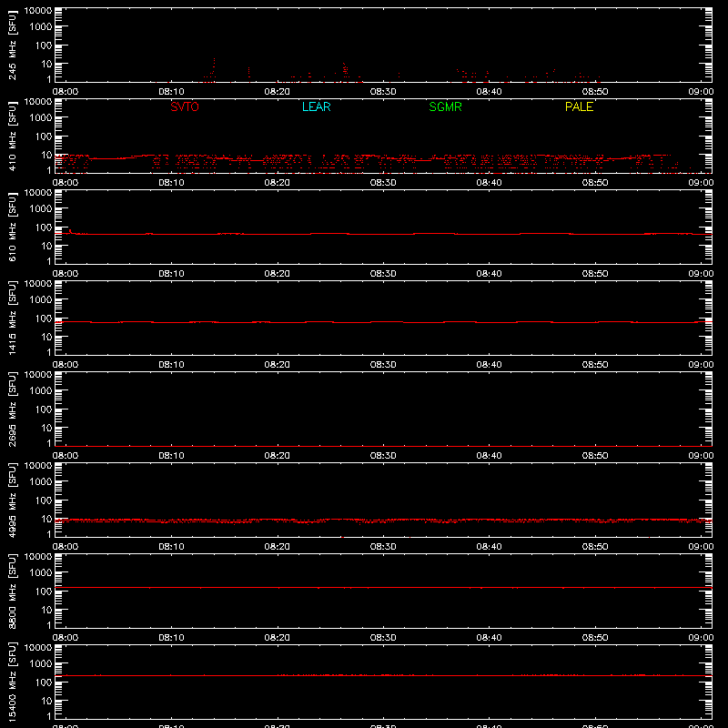Click the red flux trace in 1415 MHz panel
The image size is (728, 728).
(x=383, y=322)
